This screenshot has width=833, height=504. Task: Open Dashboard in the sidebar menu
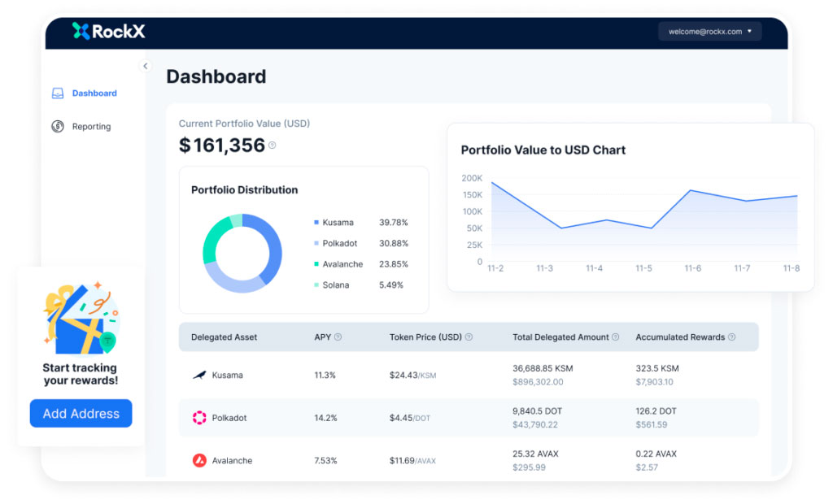(94, 93)
